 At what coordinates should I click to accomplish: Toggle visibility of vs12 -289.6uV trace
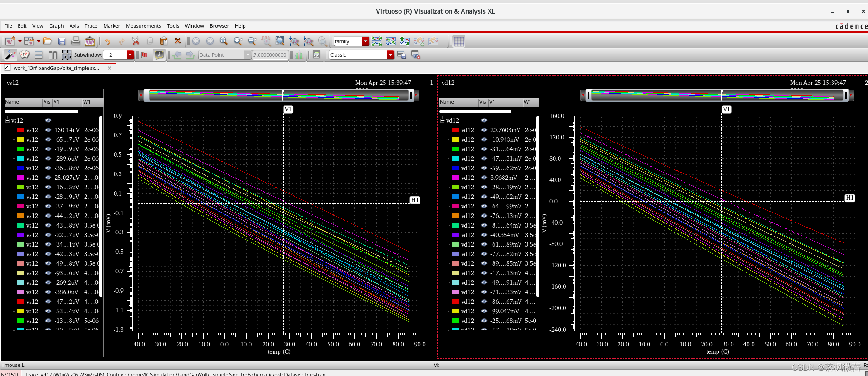[48, 158]
